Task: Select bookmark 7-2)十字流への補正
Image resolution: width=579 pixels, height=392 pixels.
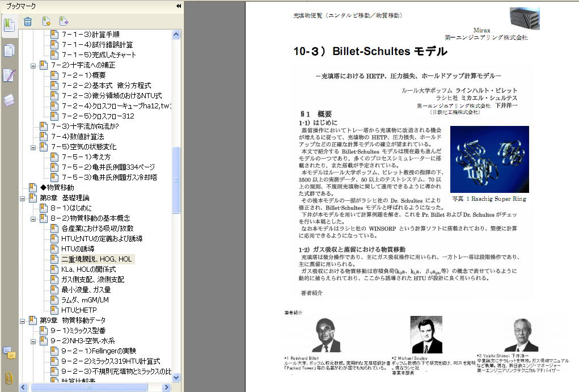Action: pos(83,65)
